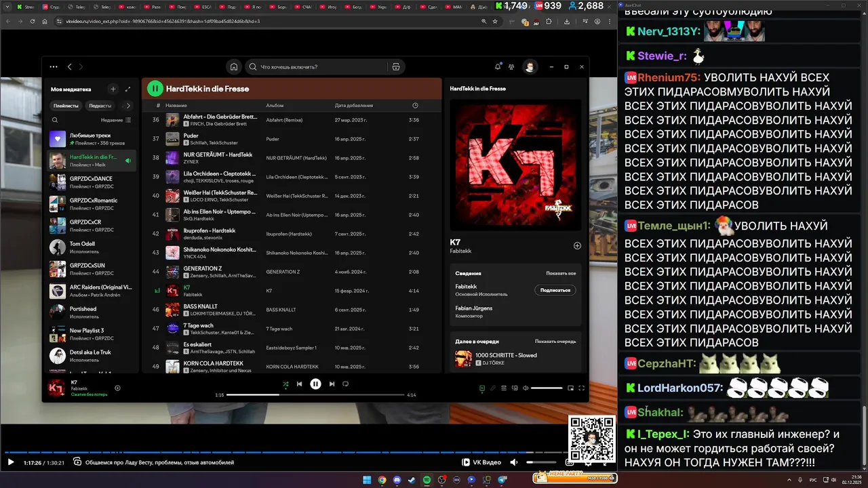
Task: Select the Плейлисты filter chip
Action: coord(66,106)
